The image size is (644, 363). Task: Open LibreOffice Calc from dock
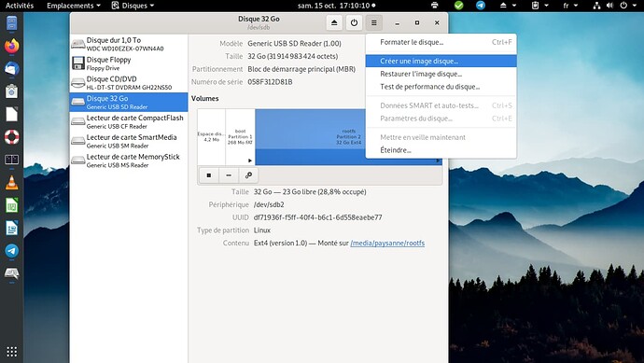pos(11,205)
